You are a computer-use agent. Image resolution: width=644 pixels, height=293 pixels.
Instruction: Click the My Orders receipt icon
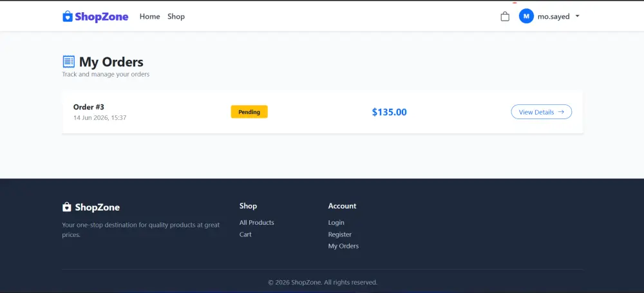[x=69, y=62]
